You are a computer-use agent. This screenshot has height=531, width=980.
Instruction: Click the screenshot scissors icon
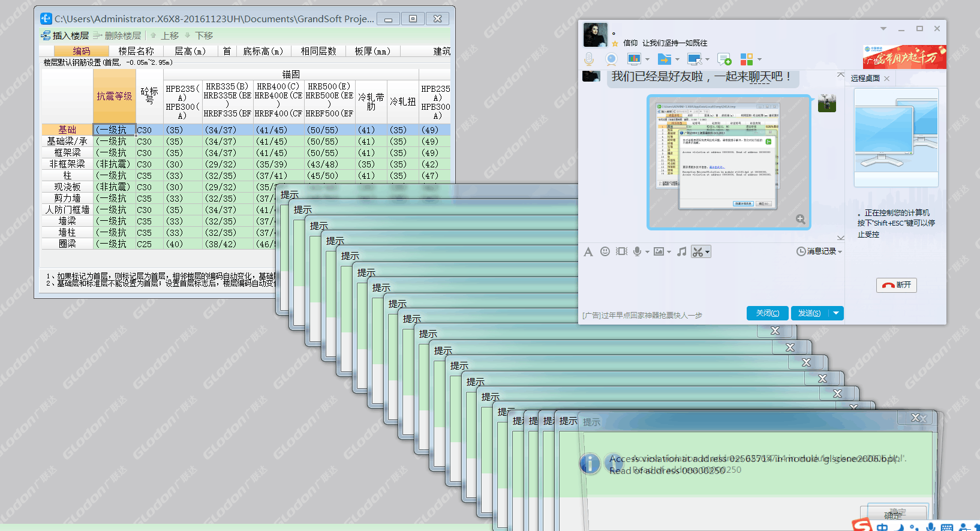[x=698, y=252]
